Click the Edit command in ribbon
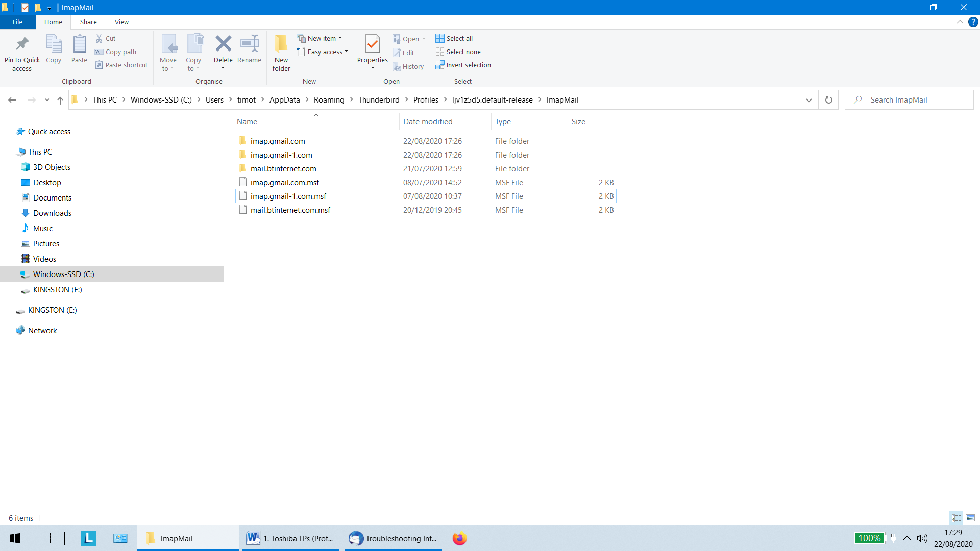The image size is (980, 551). coord(403,53)
